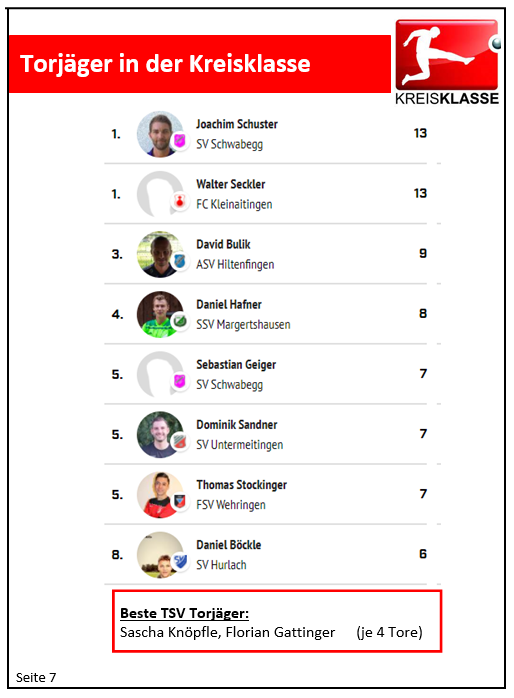Select Walter Seckler's placeholder avatar
Viewport: 514px width, 698px height.
160,194
